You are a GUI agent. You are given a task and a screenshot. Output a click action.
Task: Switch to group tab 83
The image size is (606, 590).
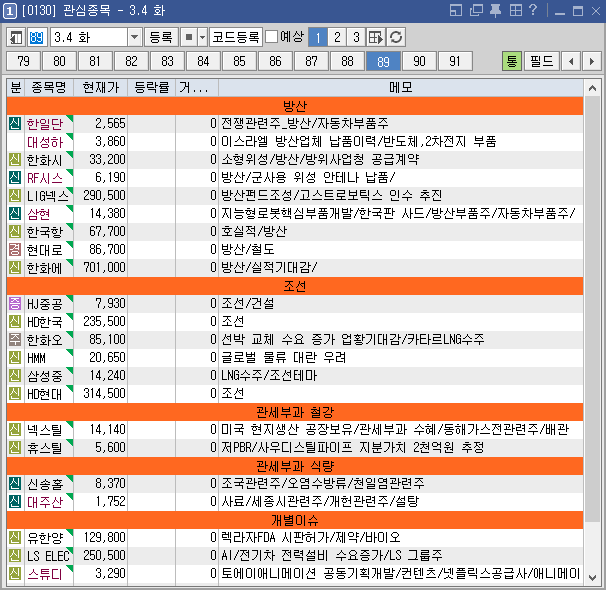pyautogui.click(x=167, y=61)
